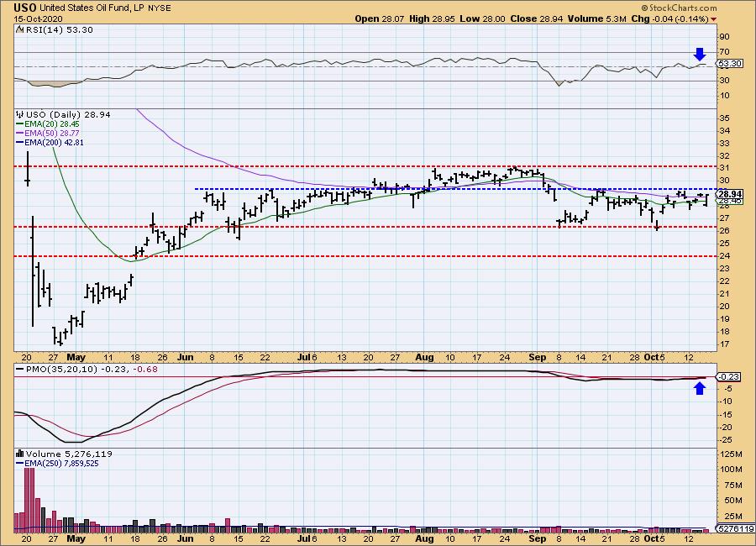Click the 19 label on price axis
The height and width of the screenshot is (546, 756).
point(724,319)
